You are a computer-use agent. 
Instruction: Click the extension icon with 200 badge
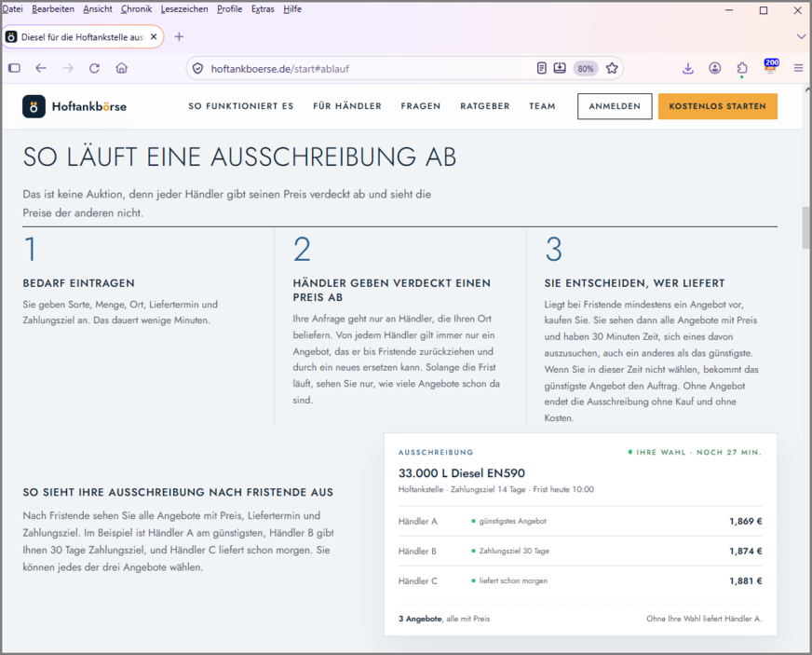point(771,66)
